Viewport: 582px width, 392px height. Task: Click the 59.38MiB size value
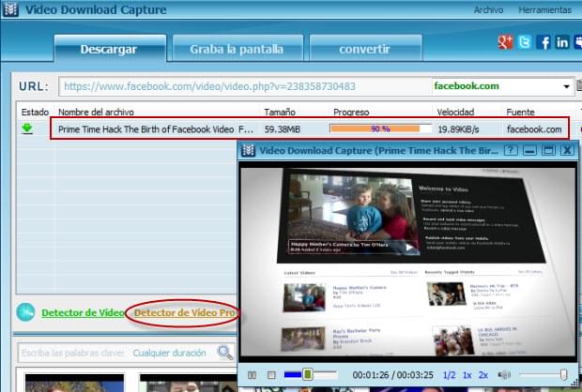click(x=283, y=129)
